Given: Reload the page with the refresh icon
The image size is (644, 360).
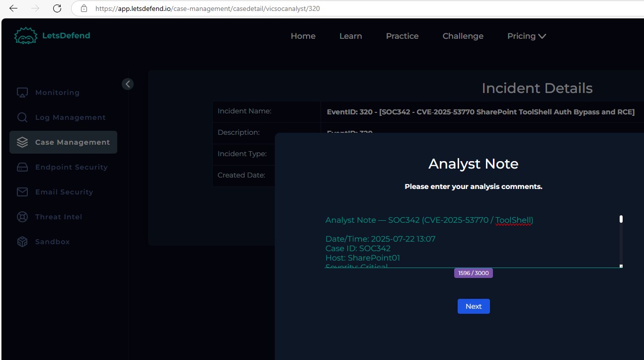Looking at the screenshot, I should point(57,8).
